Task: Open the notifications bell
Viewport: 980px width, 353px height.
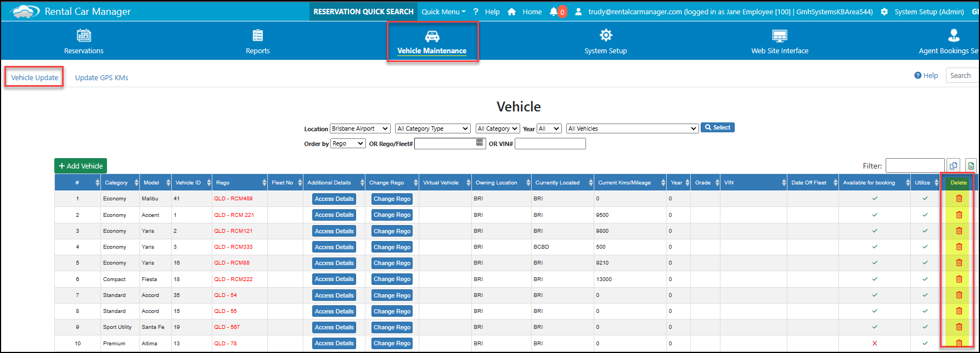Action: point(553,12)
